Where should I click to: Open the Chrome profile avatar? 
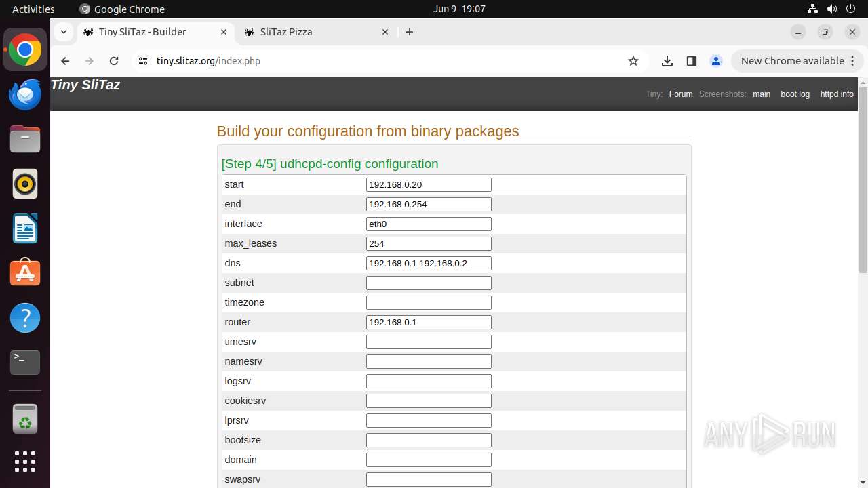tap(716, 61)
